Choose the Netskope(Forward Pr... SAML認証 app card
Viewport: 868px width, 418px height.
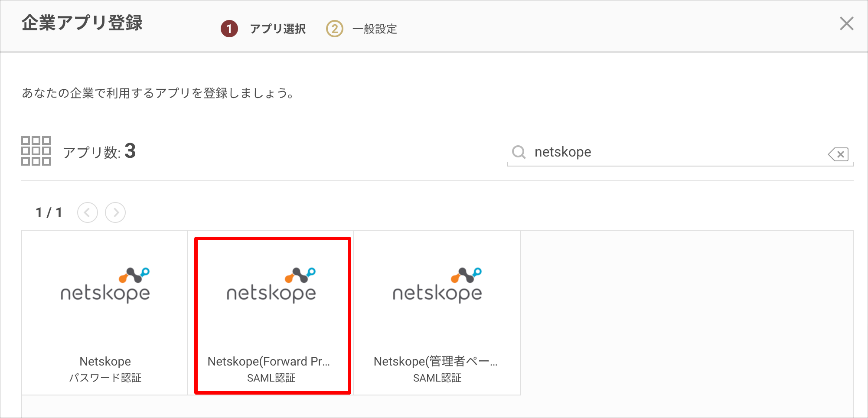tap(271, 313)
